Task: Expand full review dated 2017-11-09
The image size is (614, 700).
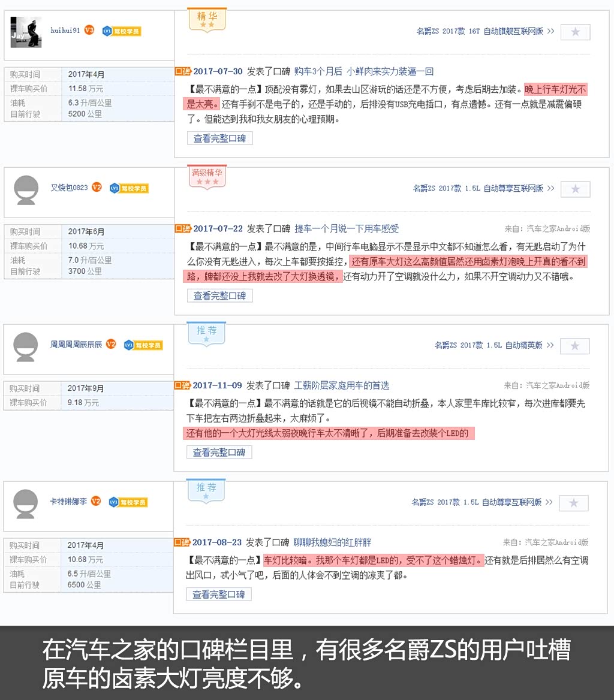Action: [x=219, y=452]
